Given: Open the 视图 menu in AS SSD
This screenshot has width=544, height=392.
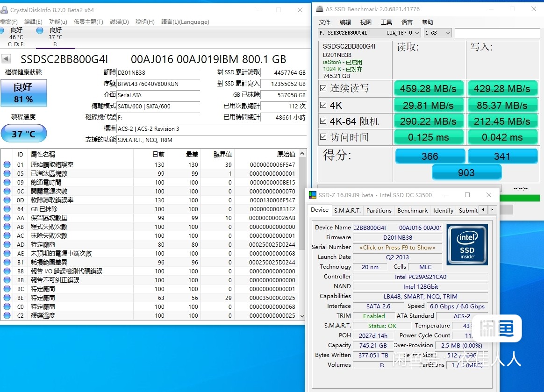Looking at the screenshot, I should point(365,22).
